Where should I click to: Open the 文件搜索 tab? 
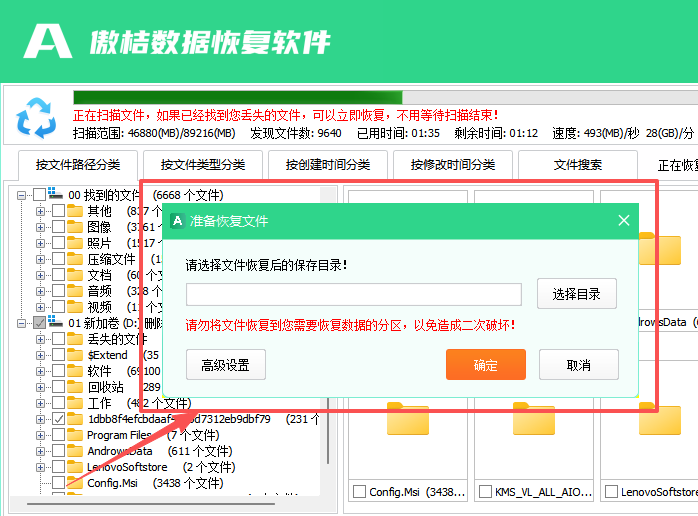[578, 165]
